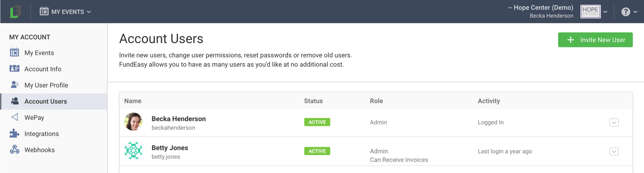Image resolution: width=644 pixels, height=173 pixels.
Task: Click the Integrations puzzle piece icon
Action: click(x=14, y=133)
